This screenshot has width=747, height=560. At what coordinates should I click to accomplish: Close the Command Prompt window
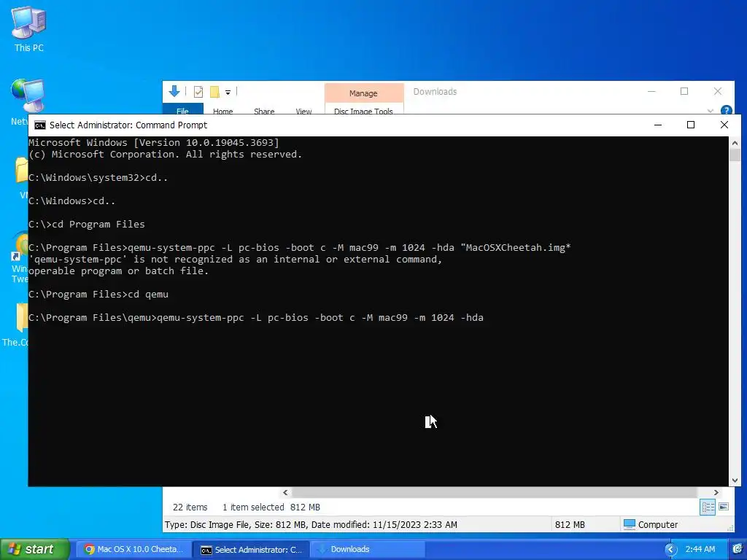[x=724, y=125]
